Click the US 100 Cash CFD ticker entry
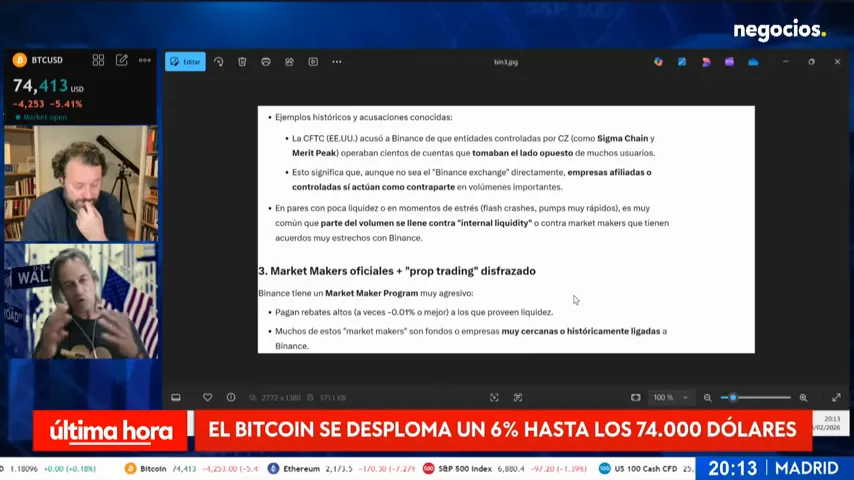 (646, 469)
